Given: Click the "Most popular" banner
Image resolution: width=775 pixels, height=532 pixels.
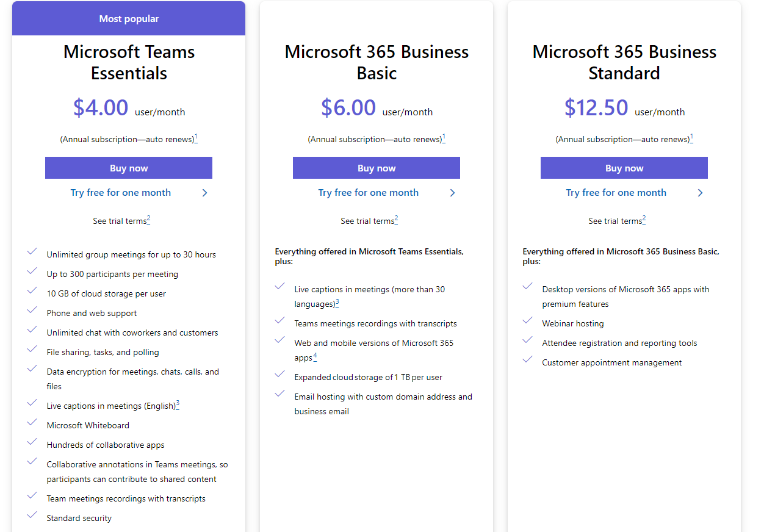Looking at the screenshot, I should (129, 18).
